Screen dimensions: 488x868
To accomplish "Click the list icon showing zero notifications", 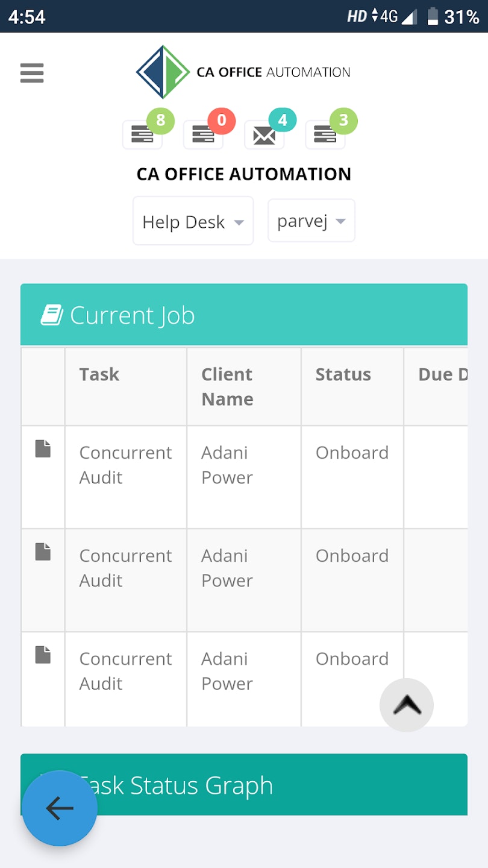I will 203,134.
